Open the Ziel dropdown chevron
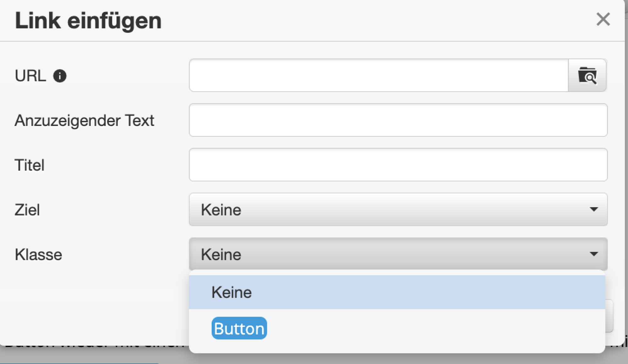 tap(594, 209)
